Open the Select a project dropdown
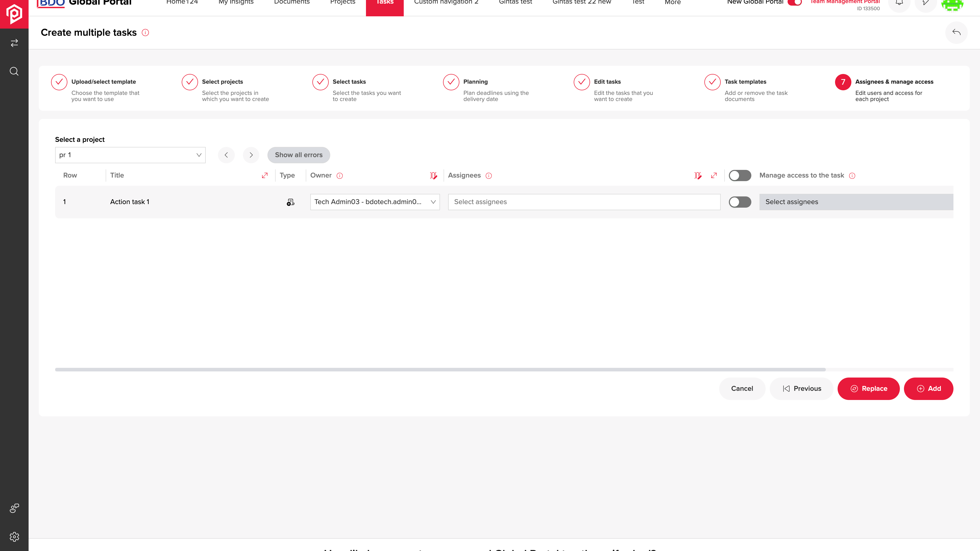 point(130,155)
